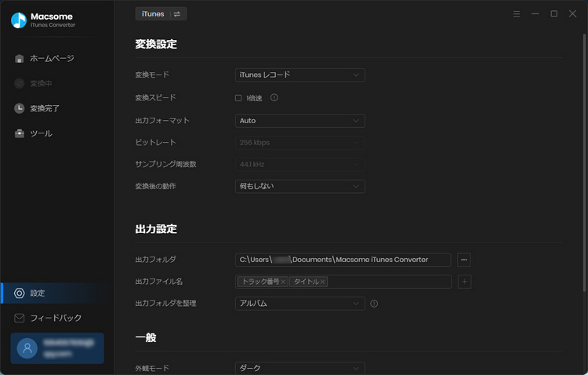Click the iTunes source switch button
588x375 pixels.
(x=161, y=14)
